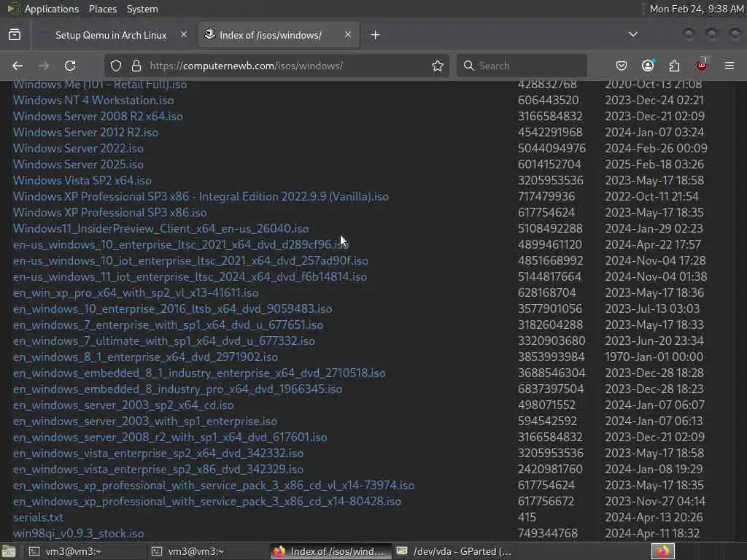747x560 pixels.
Task: Open the Firefox View icon
Action: (x=15, y=35)
